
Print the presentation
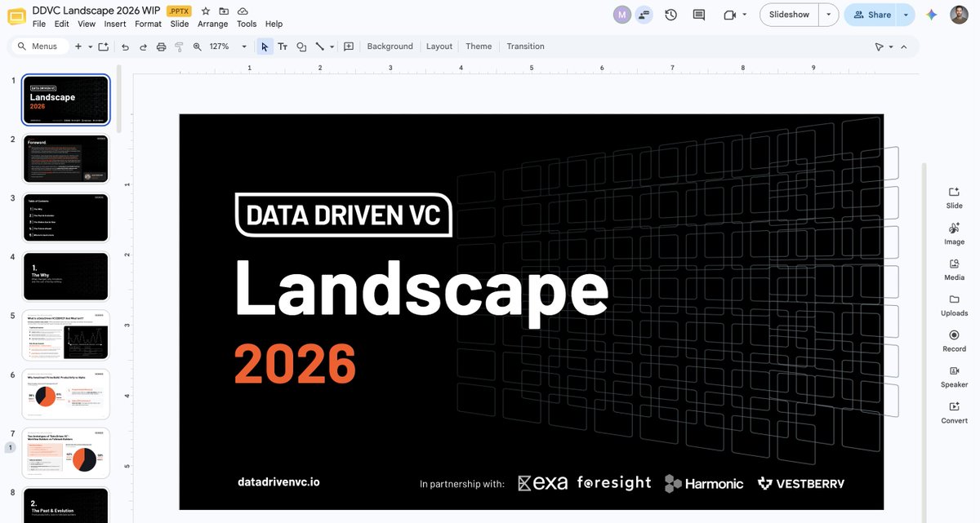[x=161, y=47]
